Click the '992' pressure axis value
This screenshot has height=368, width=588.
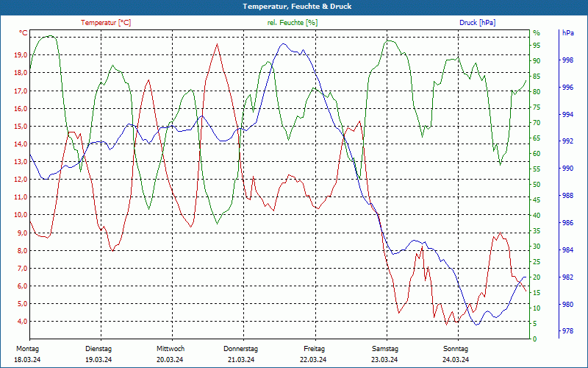click(x=567, y=141)
